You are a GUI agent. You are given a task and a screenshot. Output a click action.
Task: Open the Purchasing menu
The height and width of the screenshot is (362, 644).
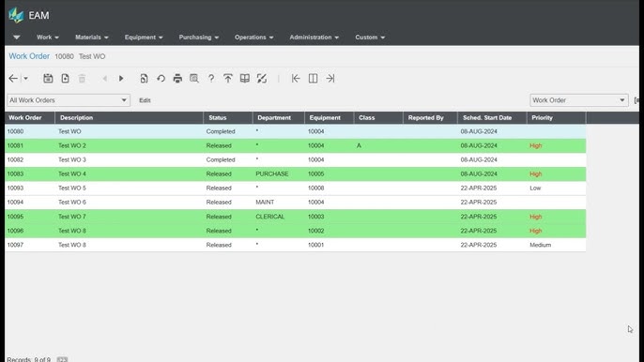pyautogui.click(x=199, y=38)
